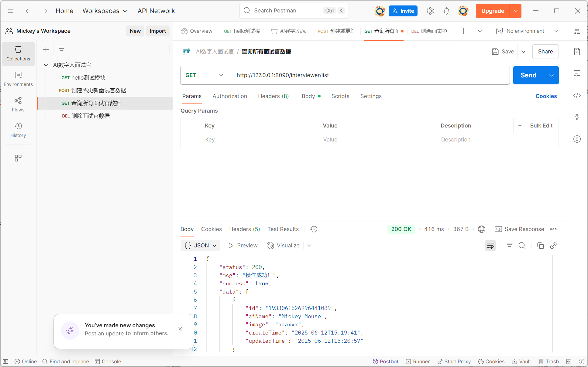Click the Send button
The width and height of the screenshot is (588, 367).
[528, 75]
